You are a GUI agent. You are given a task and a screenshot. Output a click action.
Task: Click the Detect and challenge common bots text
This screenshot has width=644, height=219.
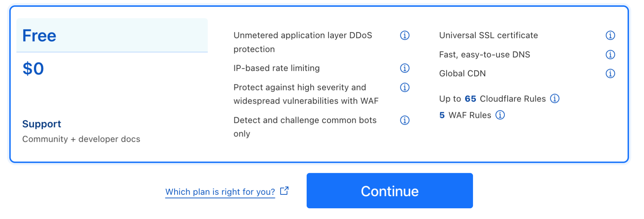click(305, 120)
